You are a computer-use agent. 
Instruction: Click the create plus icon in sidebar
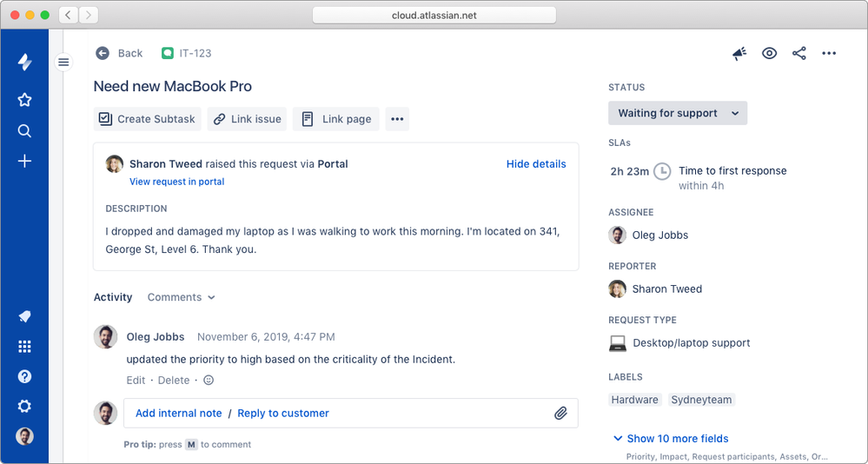click(x=24, y=162)
